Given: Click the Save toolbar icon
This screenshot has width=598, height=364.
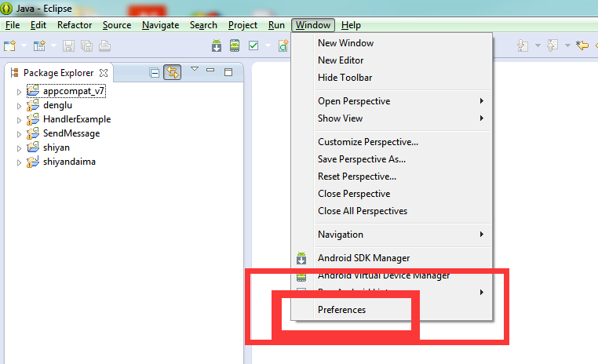Looking at the screenshot, I should pyautogui.click(x=68, y=45).
